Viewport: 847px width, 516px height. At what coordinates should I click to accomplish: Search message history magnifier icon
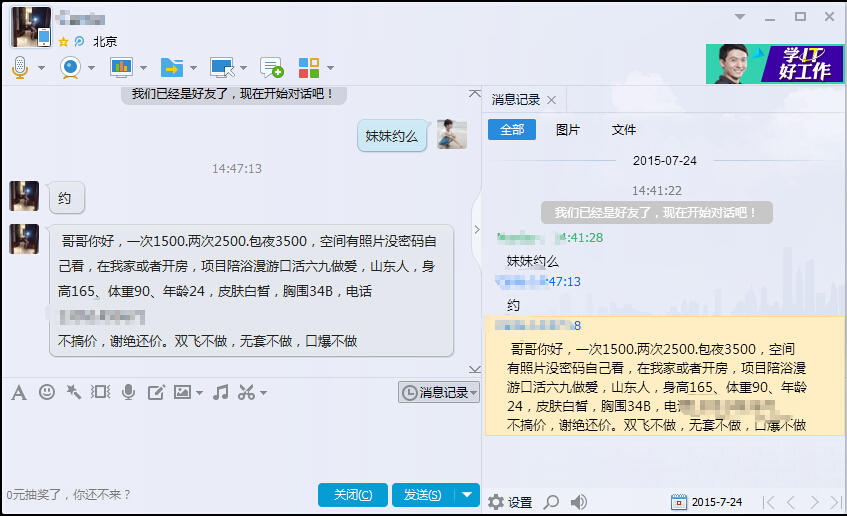pos(551,502)
